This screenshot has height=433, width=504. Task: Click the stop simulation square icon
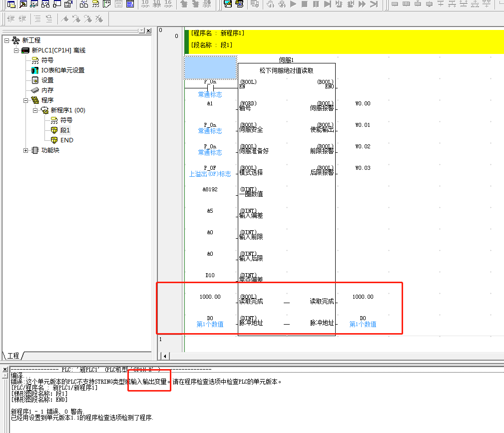(x=304, y=4)
